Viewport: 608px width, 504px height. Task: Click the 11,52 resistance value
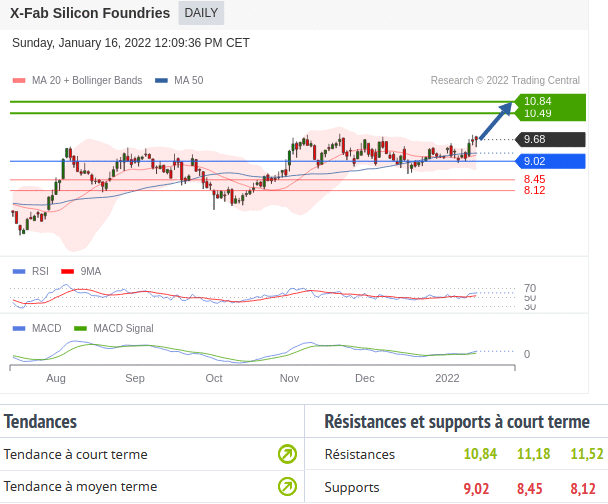pyautogui.click(x=587, y=454)
